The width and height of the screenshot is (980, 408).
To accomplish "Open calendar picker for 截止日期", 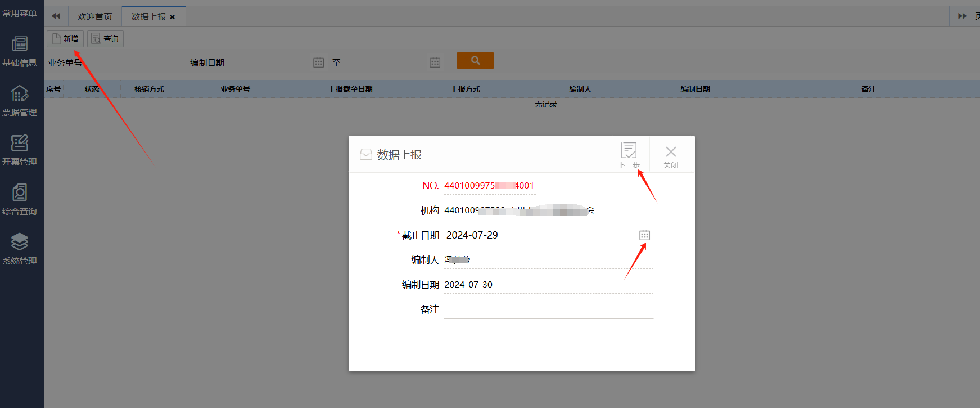I will click(x=644, y=235).
